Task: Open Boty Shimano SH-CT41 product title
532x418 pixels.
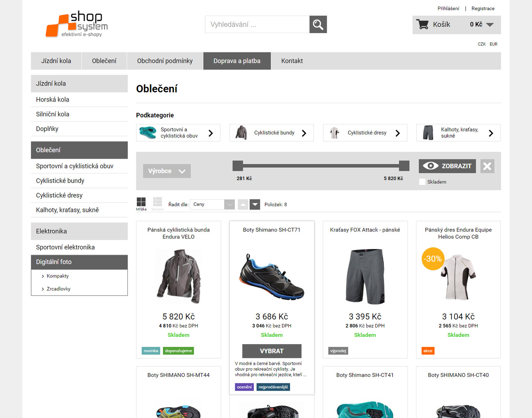Action: (x=365, y=375)
